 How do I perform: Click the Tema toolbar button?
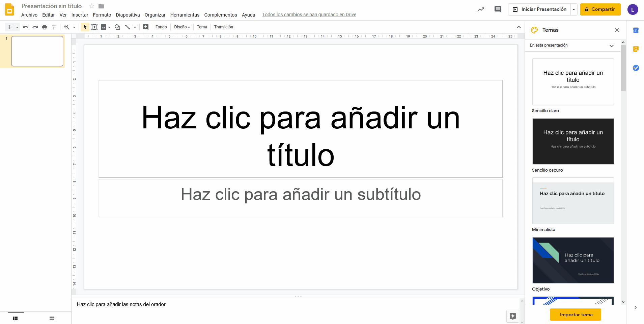(202, 27)
